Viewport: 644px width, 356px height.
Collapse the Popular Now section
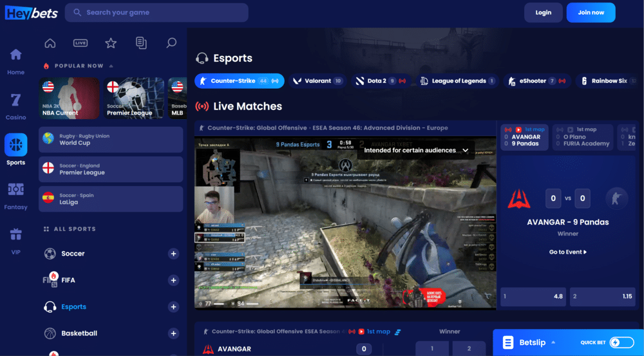(x=111, y=66)
